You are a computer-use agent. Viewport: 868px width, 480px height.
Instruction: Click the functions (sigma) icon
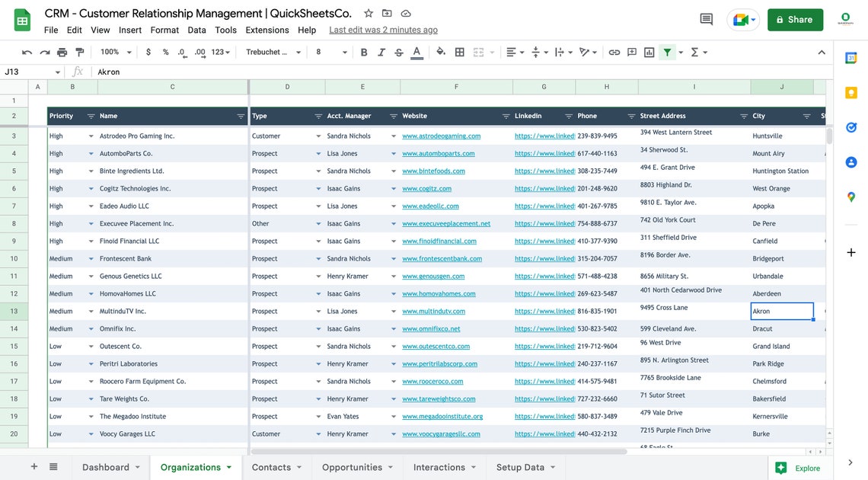point(694,52)
